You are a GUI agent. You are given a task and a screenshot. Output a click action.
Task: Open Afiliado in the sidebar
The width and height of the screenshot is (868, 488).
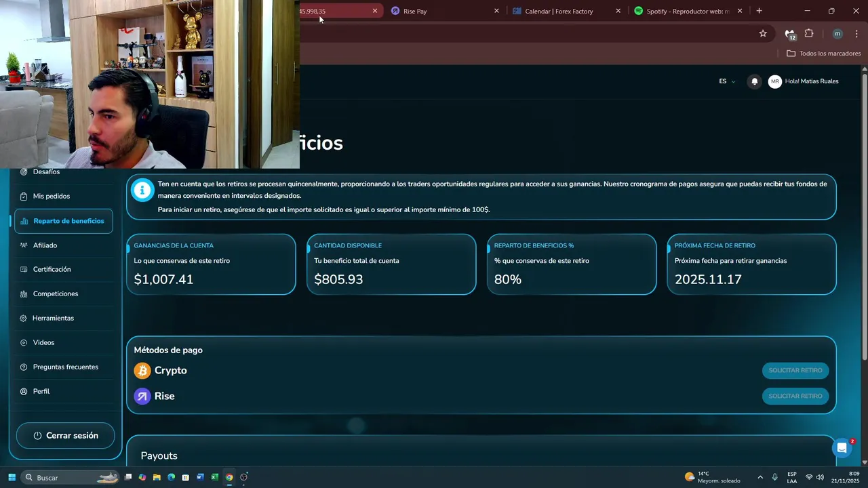(x=45, y=245)
